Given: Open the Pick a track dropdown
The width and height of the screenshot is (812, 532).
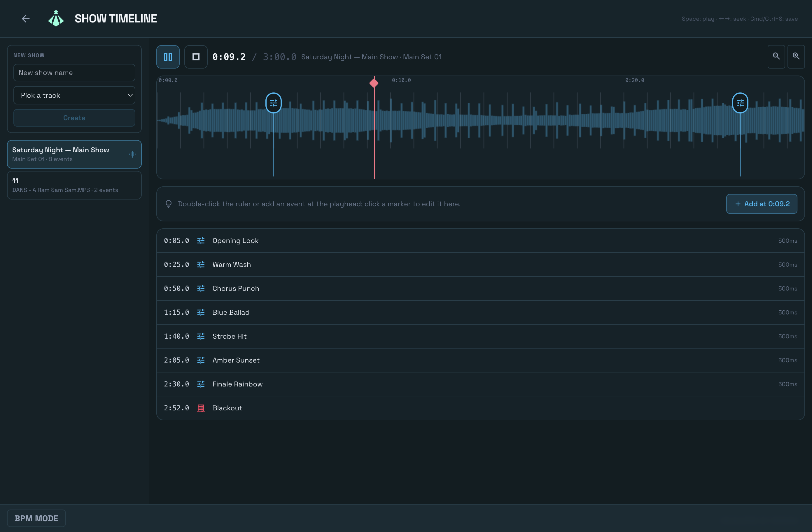Looking at the screenshot, I should tap(74, 95).
